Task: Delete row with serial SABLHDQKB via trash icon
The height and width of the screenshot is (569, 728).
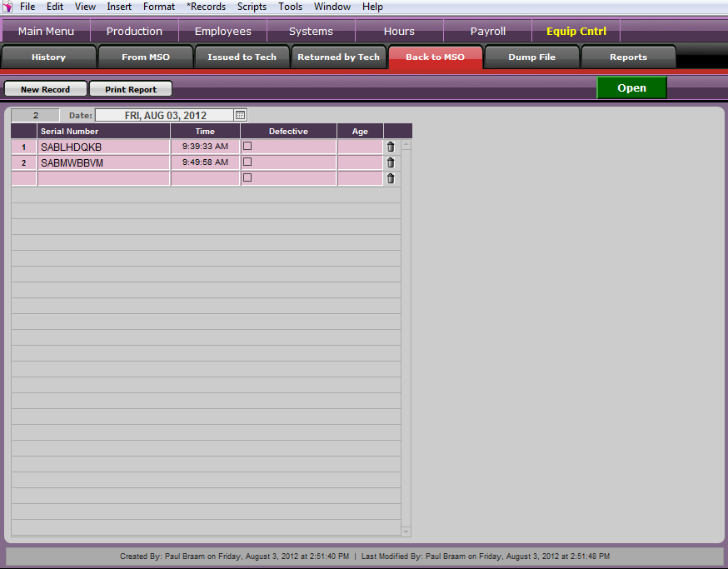Action: pos(391,147)
